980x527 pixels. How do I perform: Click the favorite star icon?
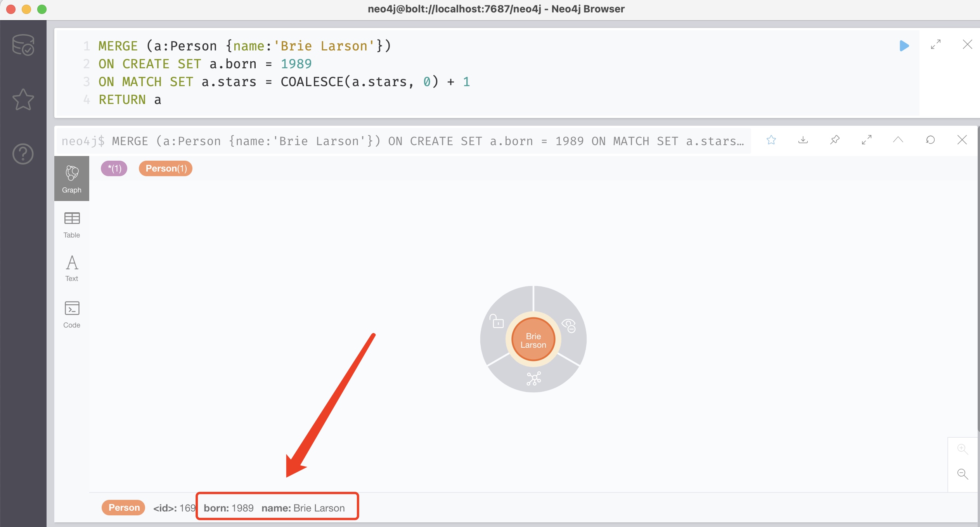pos(772,141)
